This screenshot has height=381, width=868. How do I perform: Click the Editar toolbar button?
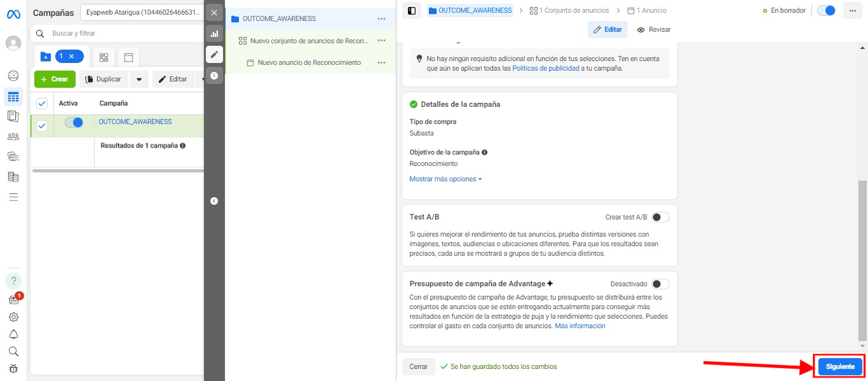click(173, 80)
